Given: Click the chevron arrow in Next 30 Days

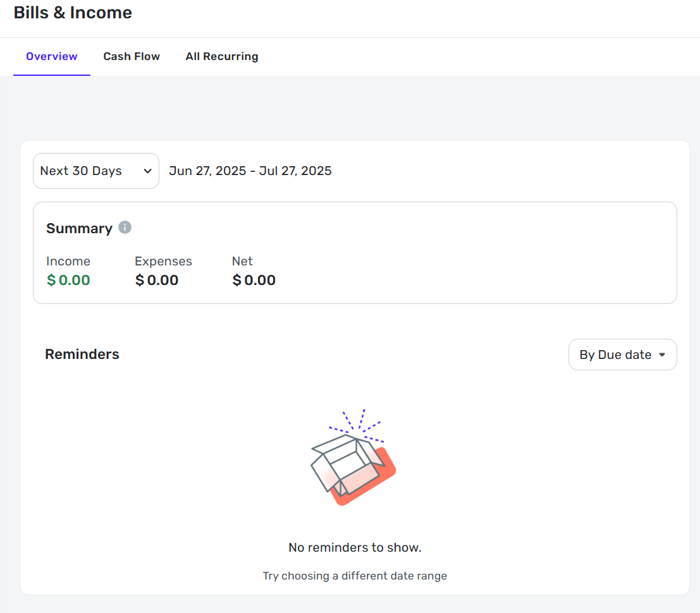Looking at the screenshot, I should tap(147, 171).
